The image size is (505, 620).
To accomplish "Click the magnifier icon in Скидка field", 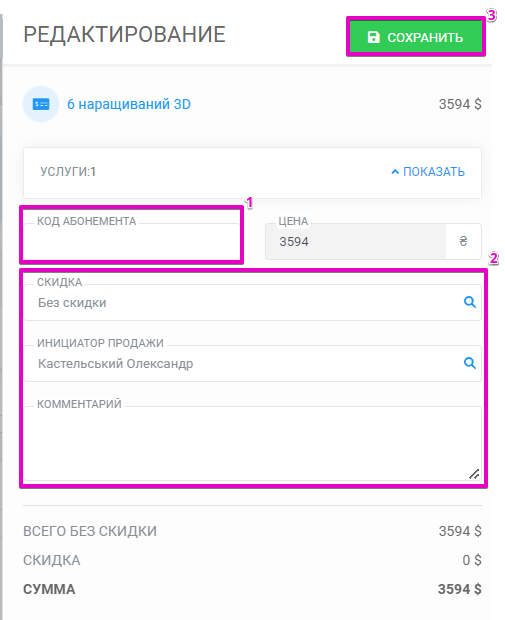I will [x=469, y=302].
